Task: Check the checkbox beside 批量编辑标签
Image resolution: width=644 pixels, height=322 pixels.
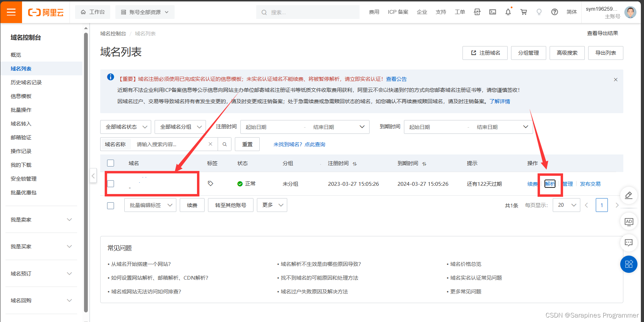Action: point(111,205)
